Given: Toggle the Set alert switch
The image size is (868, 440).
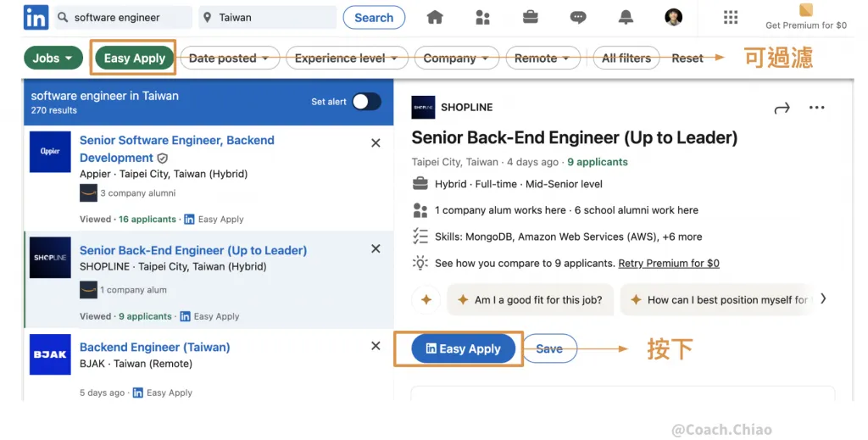Looking at the screenshot, I should coord(366,102).
